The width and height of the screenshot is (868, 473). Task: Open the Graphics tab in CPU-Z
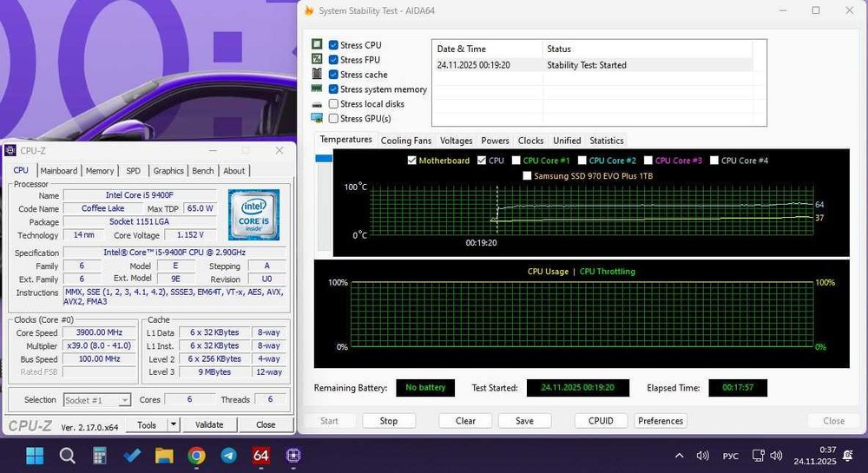click(x=168, y=171)
